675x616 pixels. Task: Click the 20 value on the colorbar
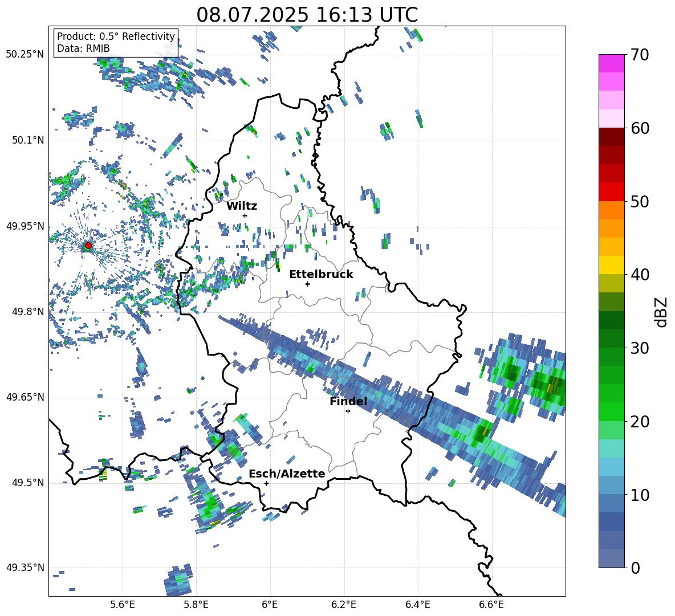[x=639, y=422]
